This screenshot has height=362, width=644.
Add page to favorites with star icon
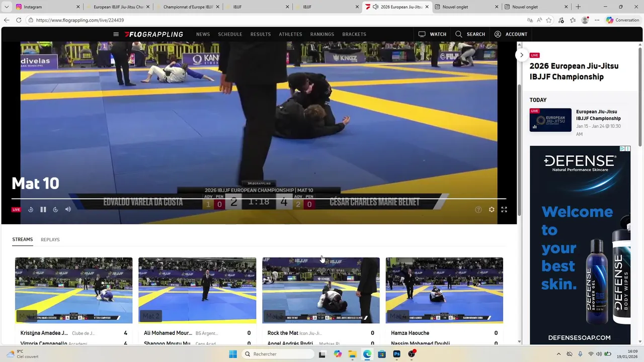[549, 20]
